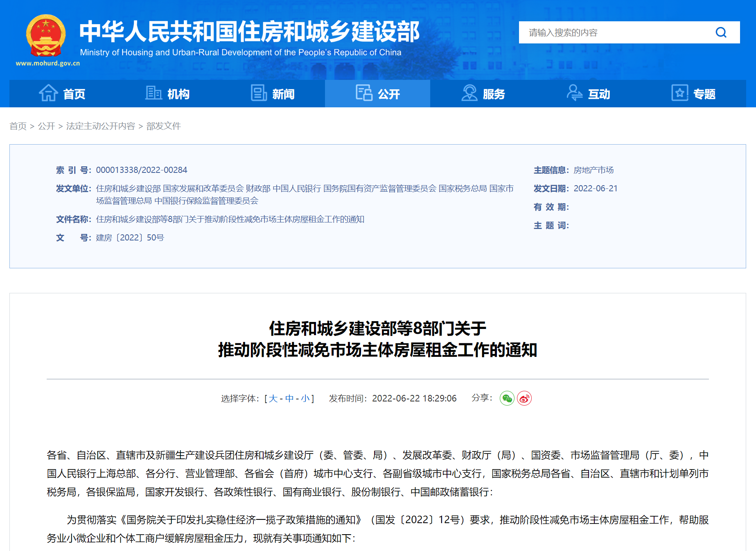756x551 pixels.
Task: Open the 部发文件 breadcrumb link
Action: (x=164, y=126)
